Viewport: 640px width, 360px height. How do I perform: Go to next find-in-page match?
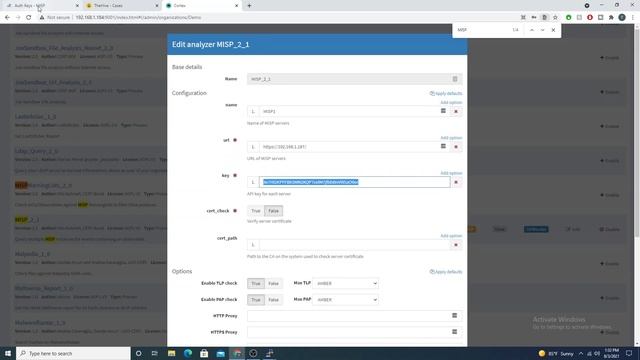click(542, 30)
